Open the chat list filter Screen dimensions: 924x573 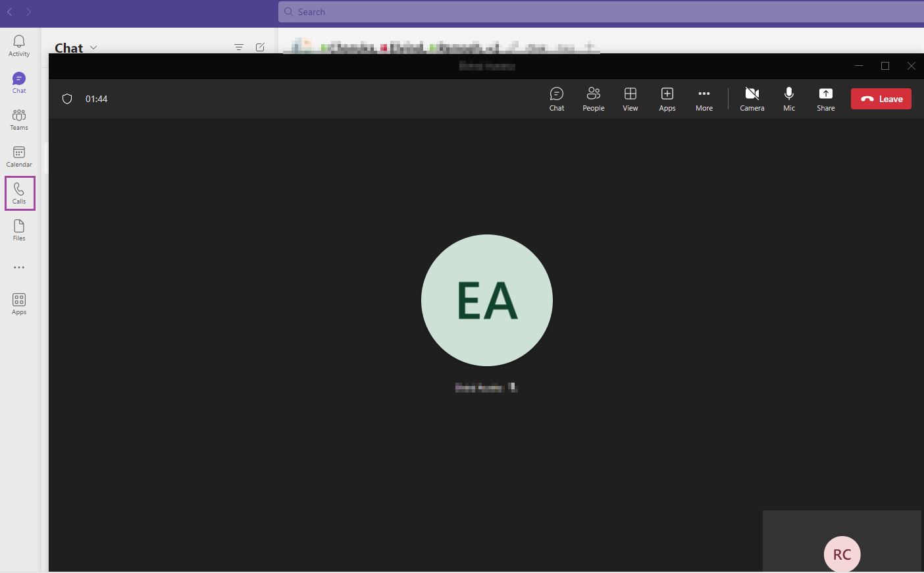239,47
